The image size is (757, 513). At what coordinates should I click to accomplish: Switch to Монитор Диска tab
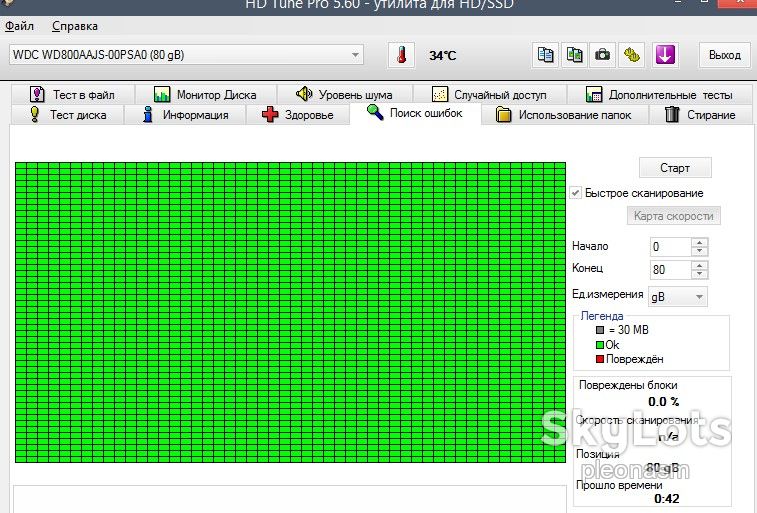(206, 94)
